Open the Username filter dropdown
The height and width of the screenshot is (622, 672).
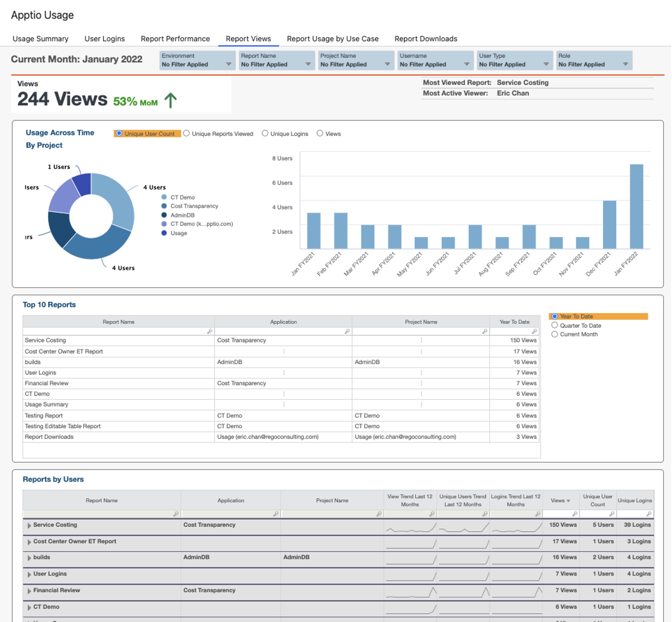click(x=436, y=60)
